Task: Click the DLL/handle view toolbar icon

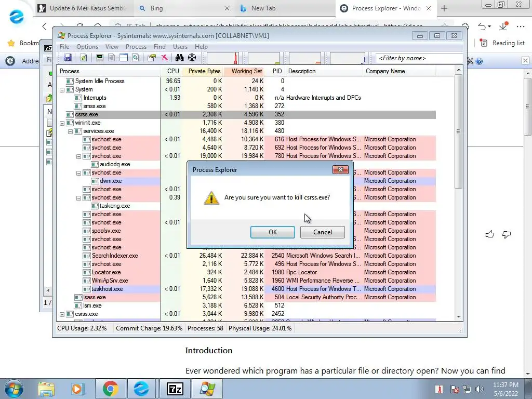Action: [136, 58]
